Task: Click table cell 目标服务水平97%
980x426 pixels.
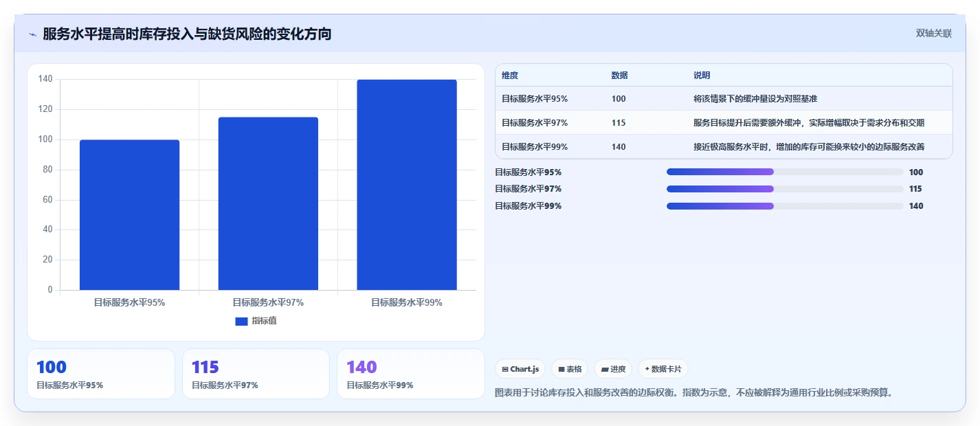Action: click(535, 123)
